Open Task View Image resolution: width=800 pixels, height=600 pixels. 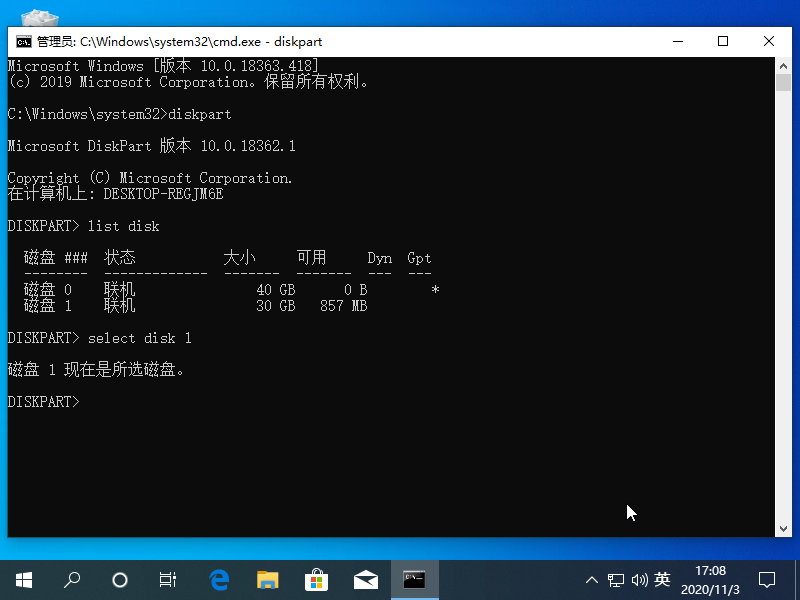[167, 580]
